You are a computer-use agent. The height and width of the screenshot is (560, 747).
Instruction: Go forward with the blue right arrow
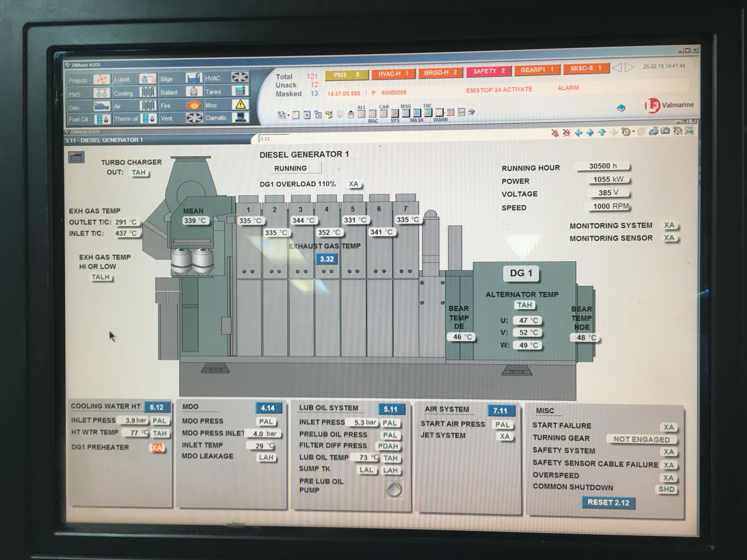point(590,132)
